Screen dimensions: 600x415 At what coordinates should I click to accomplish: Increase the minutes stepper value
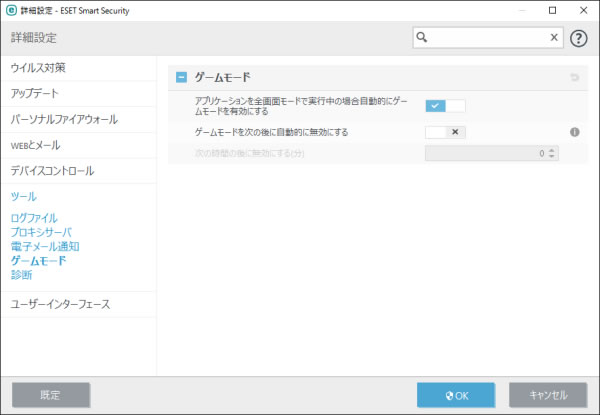551,150
